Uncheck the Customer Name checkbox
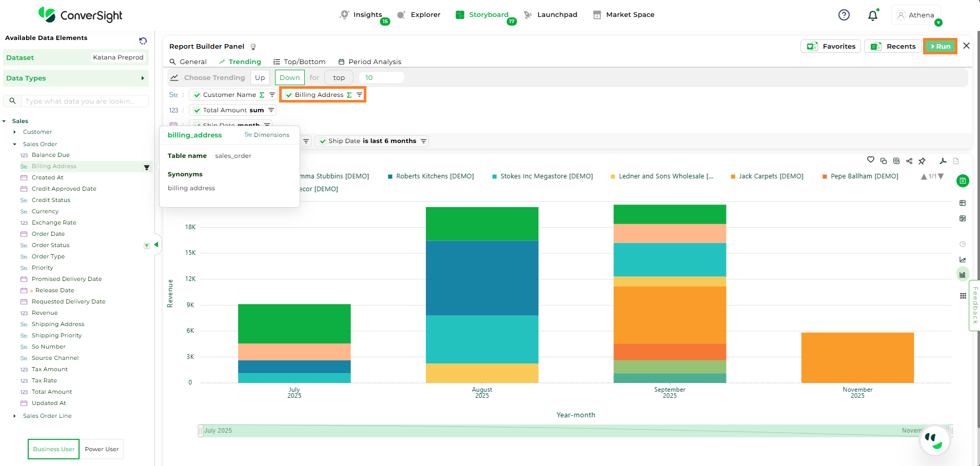The height and width of the screenshot is (466, 980). [197, 95]
